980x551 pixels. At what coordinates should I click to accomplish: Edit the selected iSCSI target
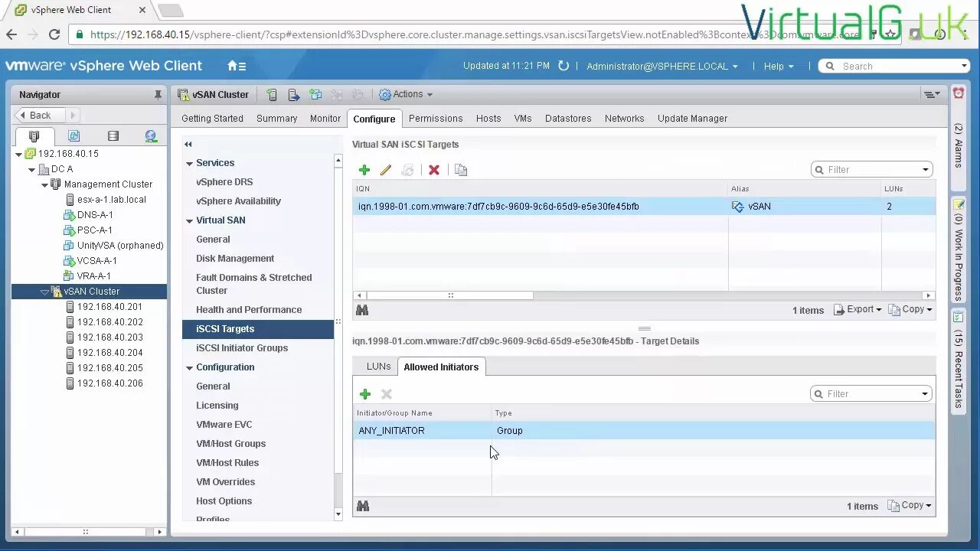(x=386, y=170)
